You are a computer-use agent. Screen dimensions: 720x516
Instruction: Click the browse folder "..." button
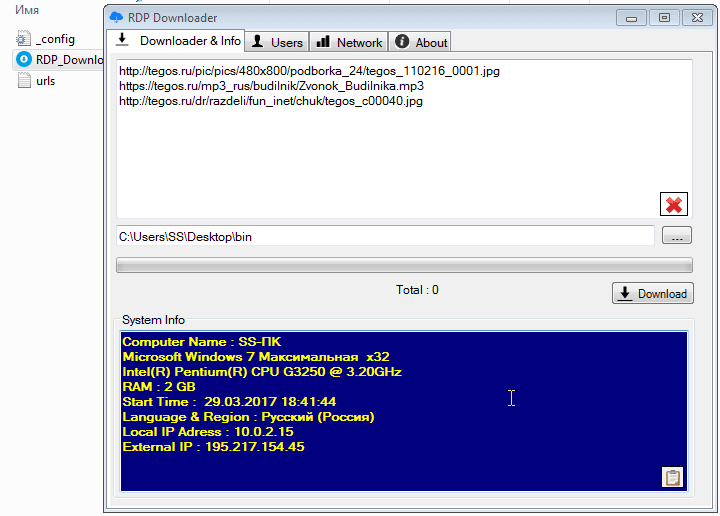coord(677,236)
